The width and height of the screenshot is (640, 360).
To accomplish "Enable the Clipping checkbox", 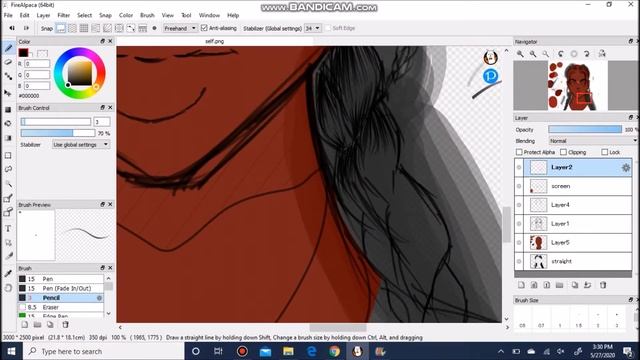I will click(x=564, y=152).
